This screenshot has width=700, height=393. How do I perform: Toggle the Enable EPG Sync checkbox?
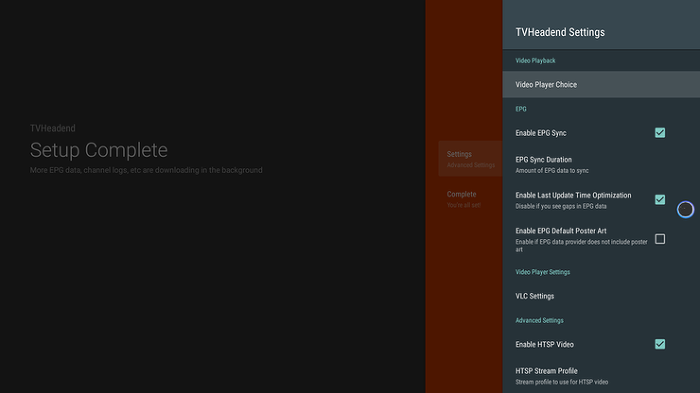660,133
